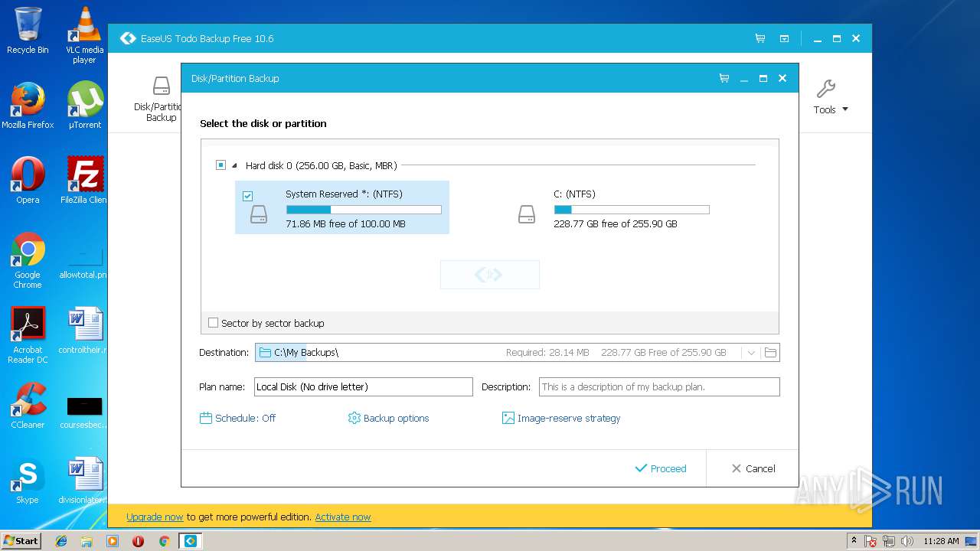Show hidden tray icons arrow
The height and width of the screenshot is (551, 980).
tap(854, 541)
